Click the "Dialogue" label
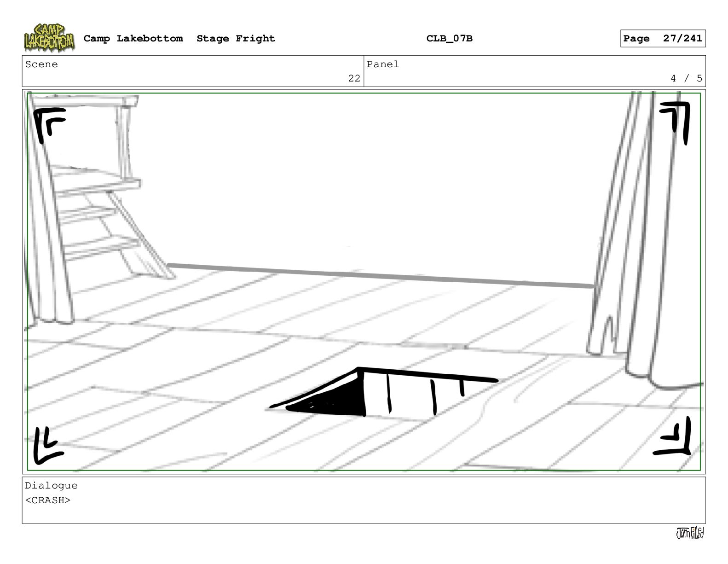728x564 pixels. pos(51,486)
